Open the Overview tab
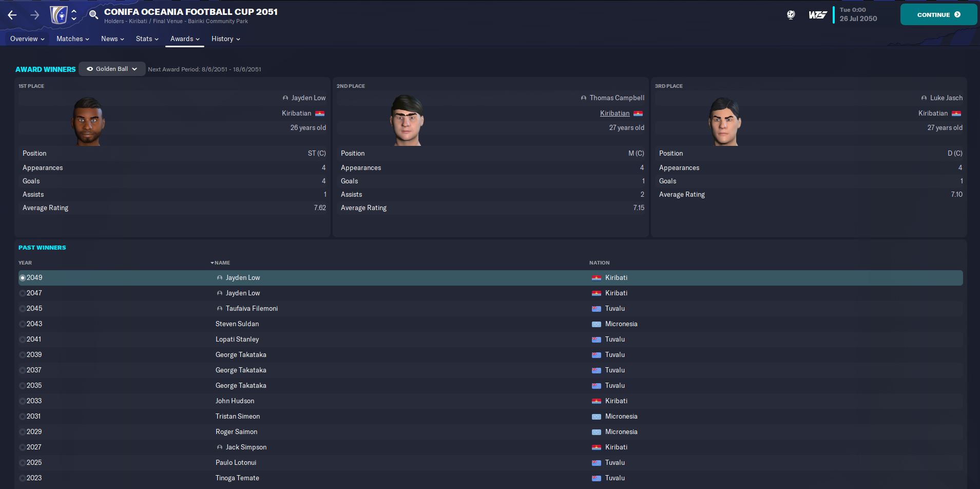Image resolution: width=980 pixels, height=489 pixels. point(27,39)
